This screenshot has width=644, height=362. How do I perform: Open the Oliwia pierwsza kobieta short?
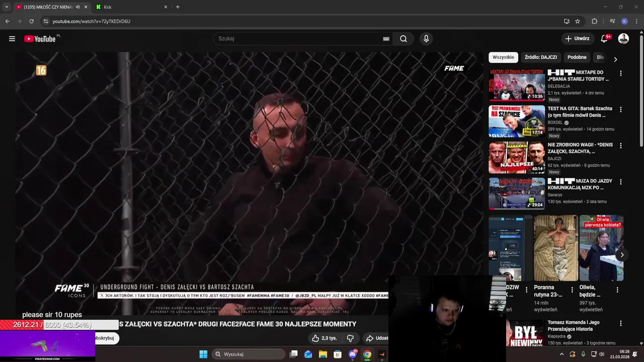[x=601, y=248]
